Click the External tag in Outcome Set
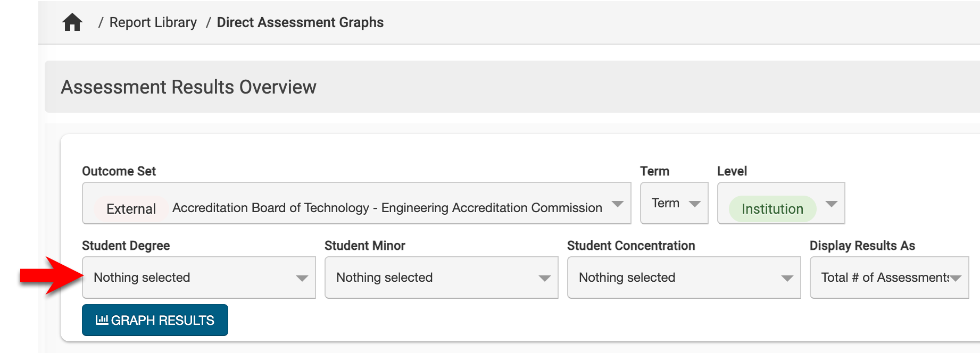Viewport: 980px width, 353px height. (x=131, y=208)
